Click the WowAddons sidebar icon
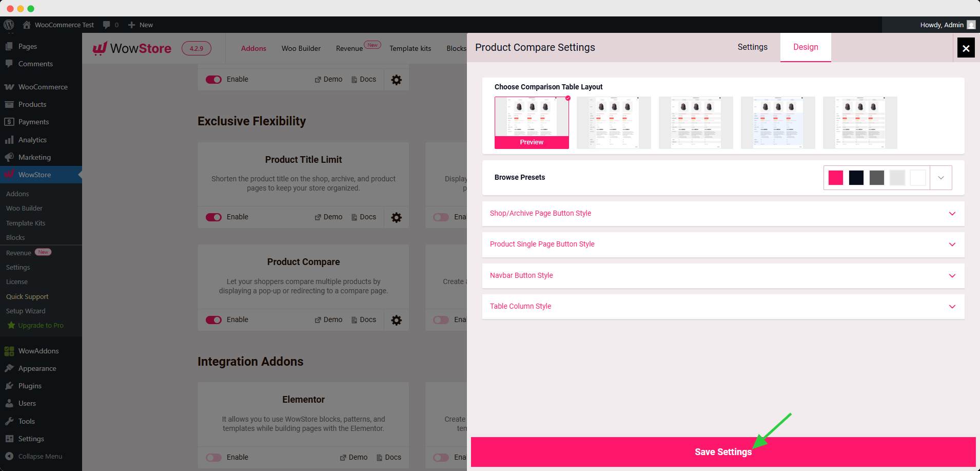The image size is (980, 471). [9, 351]
